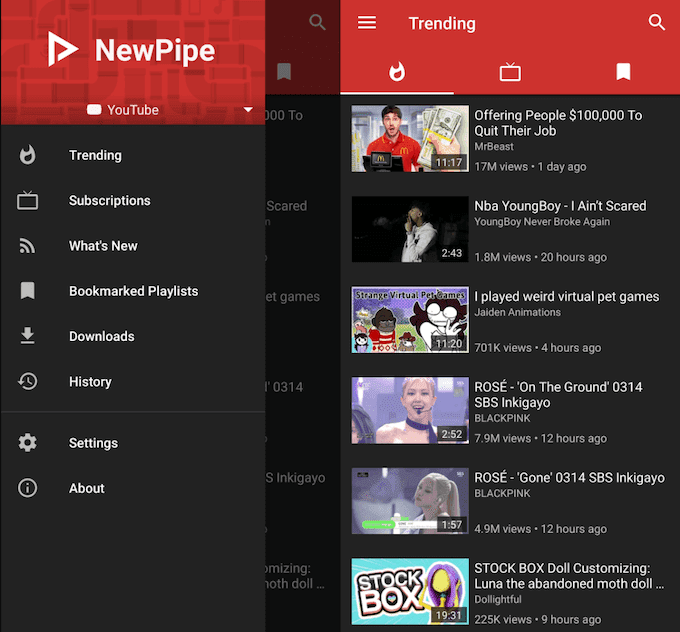The height and width of the screenshot is (632, 680).
Task: Open the Strange Virtual Pet Games thumbnail
Action: pos(410,319)
